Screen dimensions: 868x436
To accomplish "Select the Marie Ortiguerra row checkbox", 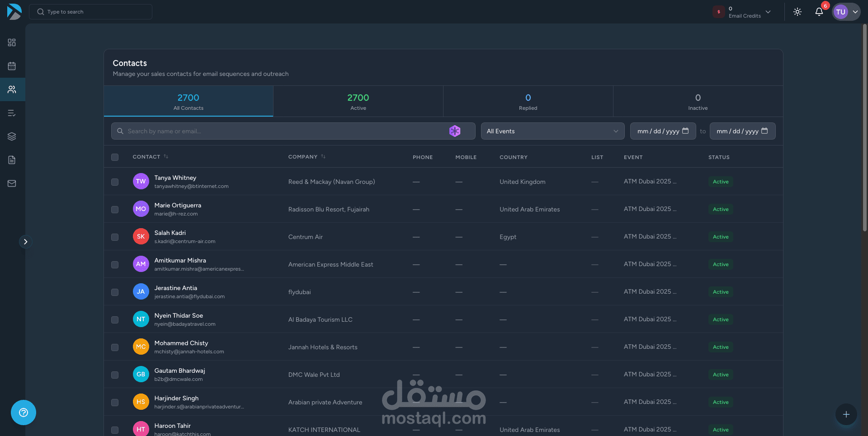I will click(115, 210).
